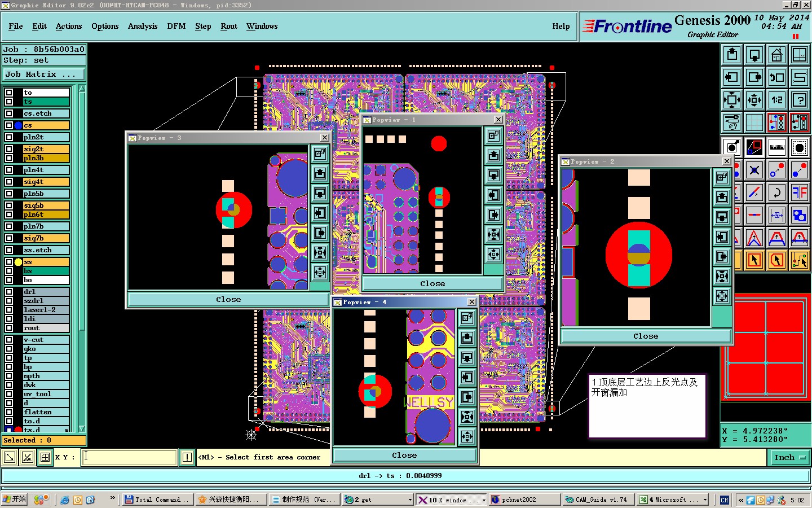812x508 pixels.
Task: Click the zoom-fit expand arrows icon
Action: [732, 100]
